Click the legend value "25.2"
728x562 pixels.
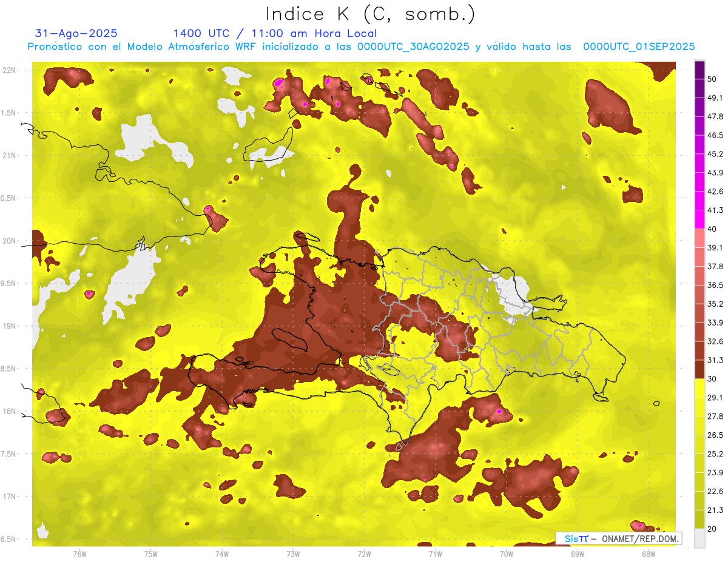click(715, 454)
